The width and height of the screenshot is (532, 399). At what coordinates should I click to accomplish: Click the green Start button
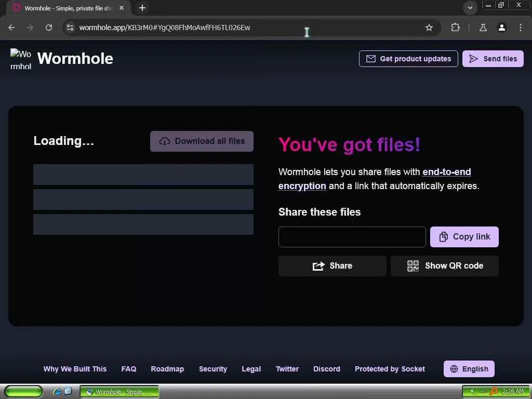point(23,392)
